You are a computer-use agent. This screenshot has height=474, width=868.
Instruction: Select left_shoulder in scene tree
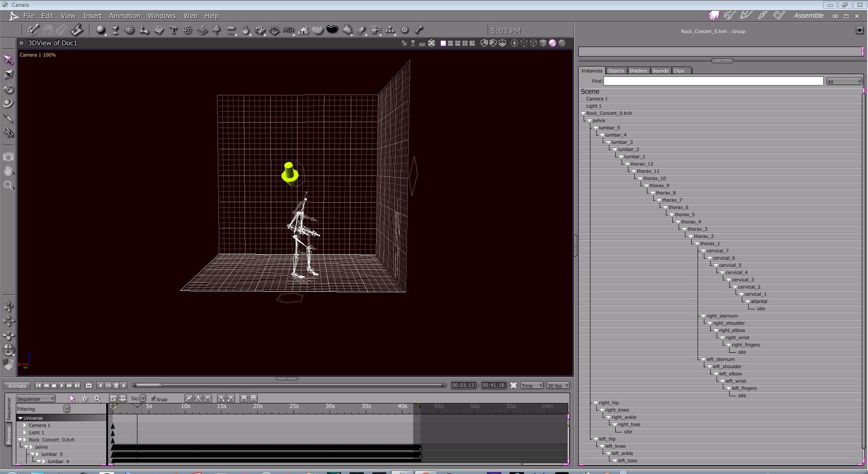tap(727, 367)
